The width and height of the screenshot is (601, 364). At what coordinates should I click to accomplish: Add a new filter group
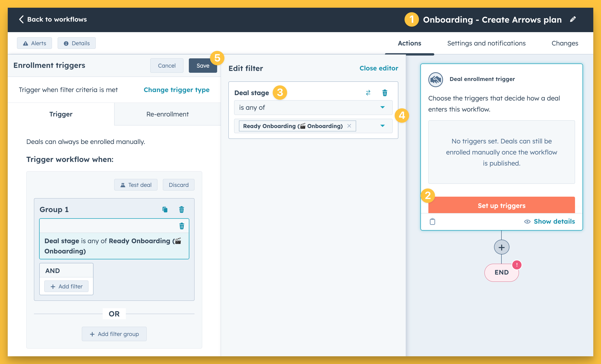click(x=114, y=334)
